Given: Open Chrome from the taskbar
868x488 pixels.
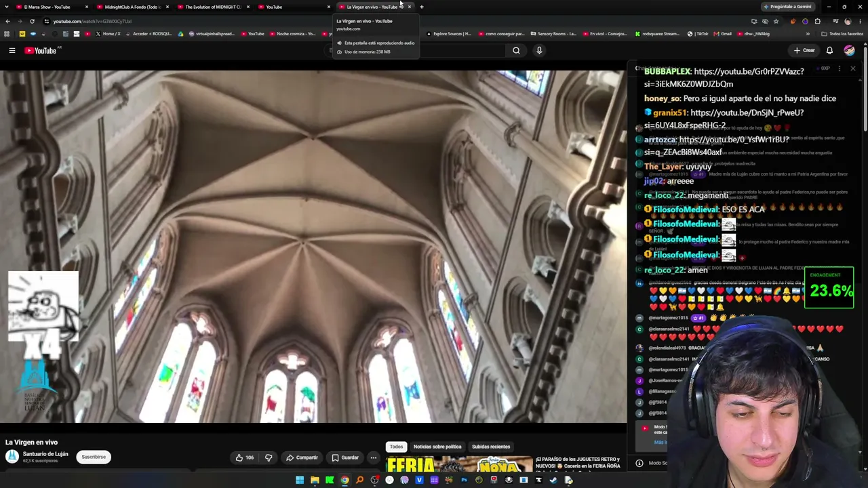Looking at the screenshot, I should (344, 481).
